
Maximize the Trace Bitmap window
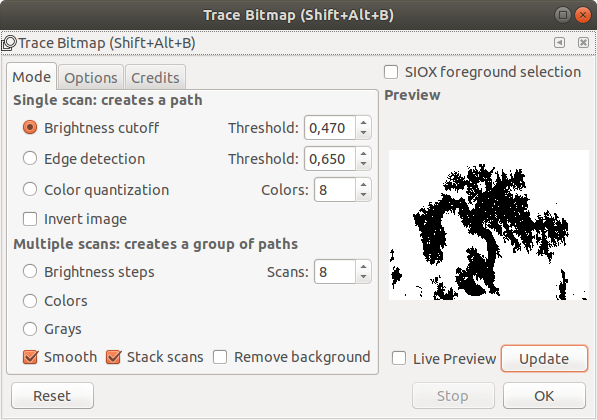point(562,15)
